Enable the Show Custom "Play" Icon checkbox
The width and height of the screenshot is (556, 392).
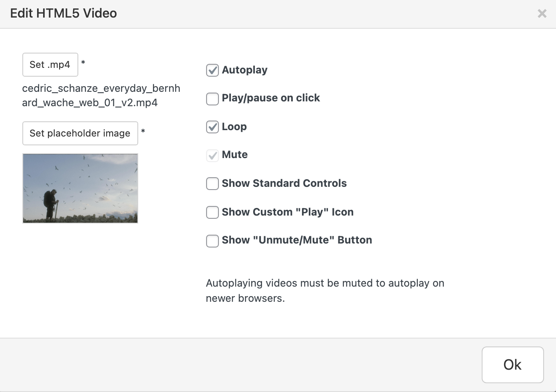(212, 212)
